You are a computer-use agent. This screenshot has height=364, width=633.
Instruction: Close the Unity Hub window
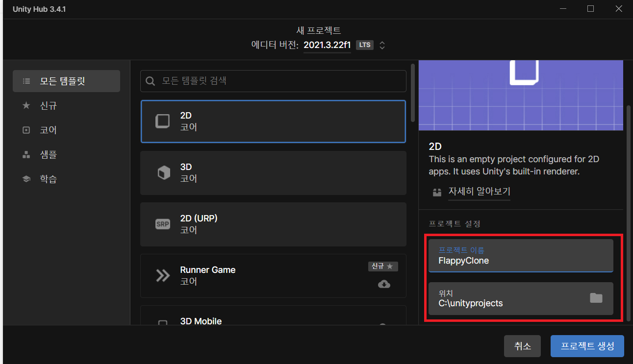tap(619, 9)
